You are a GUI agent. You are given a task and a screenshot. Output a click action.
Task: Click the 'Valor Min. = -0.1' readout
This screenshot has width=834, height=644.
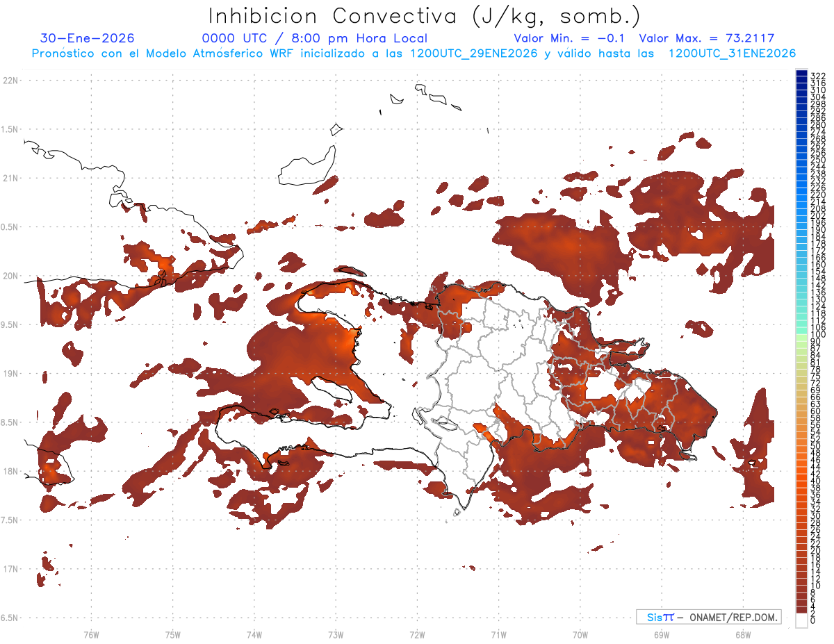[569, 38]
